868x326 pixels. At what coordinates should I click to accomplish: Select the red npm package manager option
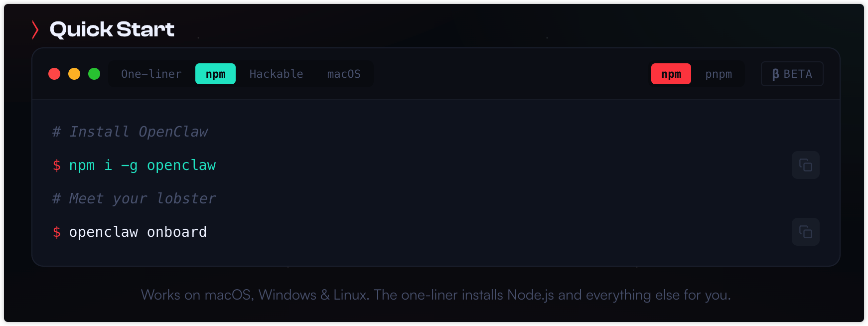(671, 74)
